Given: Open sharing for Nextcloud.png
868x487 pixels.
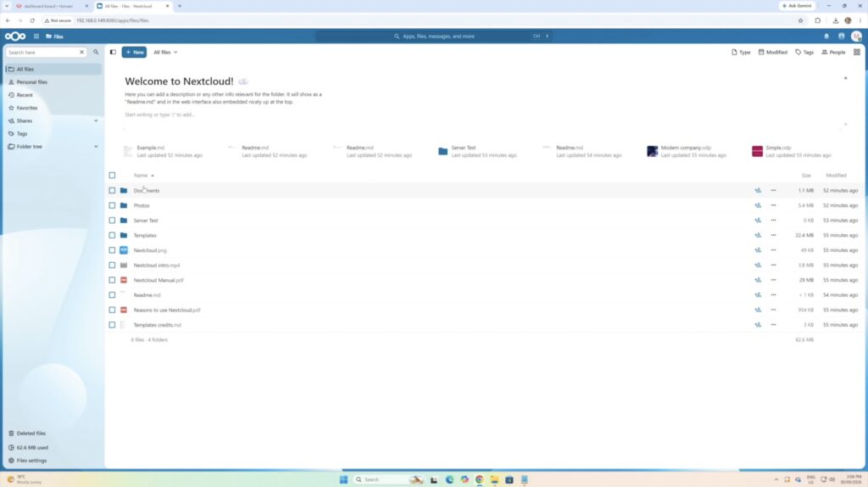Looking at the screenshot, I should tap(757, 250).
